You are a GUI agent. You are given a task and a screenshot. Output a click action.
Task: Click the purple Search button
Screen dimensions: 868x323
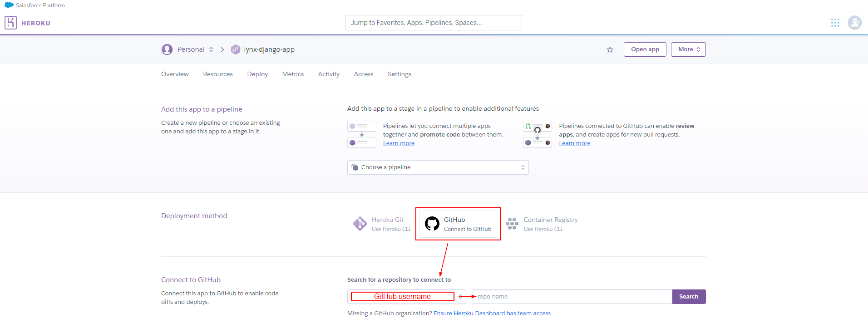689,297
